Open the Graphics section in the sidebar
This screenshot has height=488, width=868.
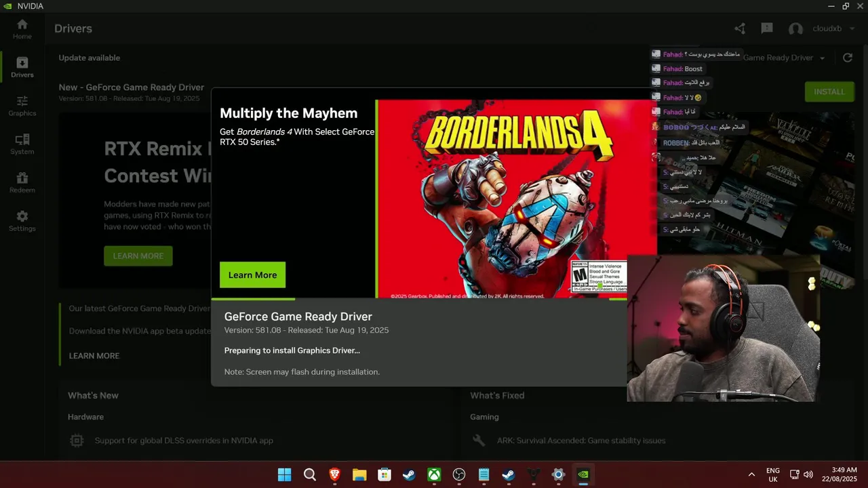[x=22, y=106]
